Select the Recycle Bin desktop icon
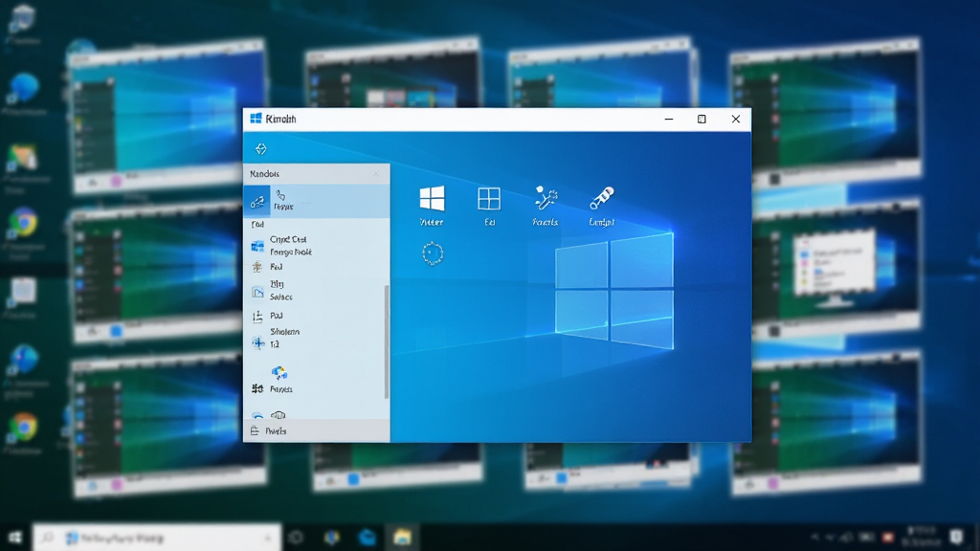This screenshot has width=980, height=551. pyautogui.click(x=23, y=19)
